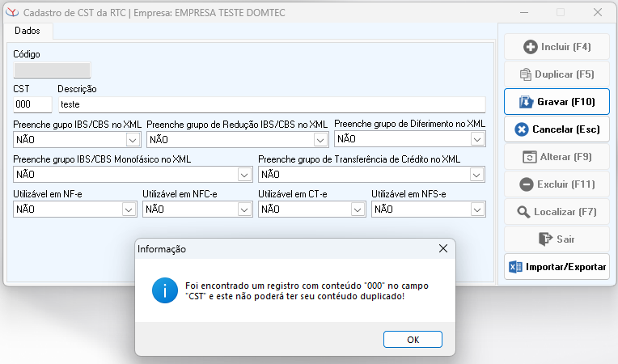
Task: Open the Transferência de Crédito no XML dropdown
Action: tap(477, 175)
